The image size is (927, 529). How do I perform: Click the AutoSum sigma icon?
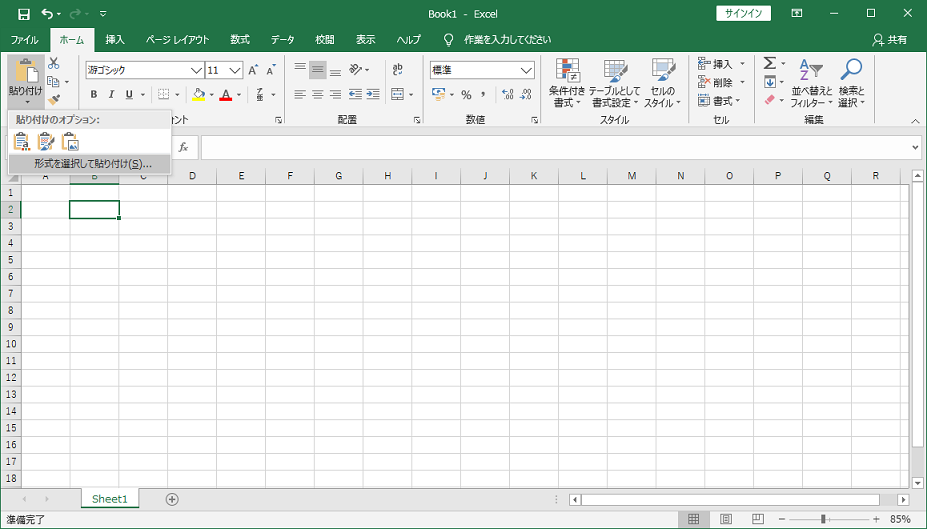769,63
